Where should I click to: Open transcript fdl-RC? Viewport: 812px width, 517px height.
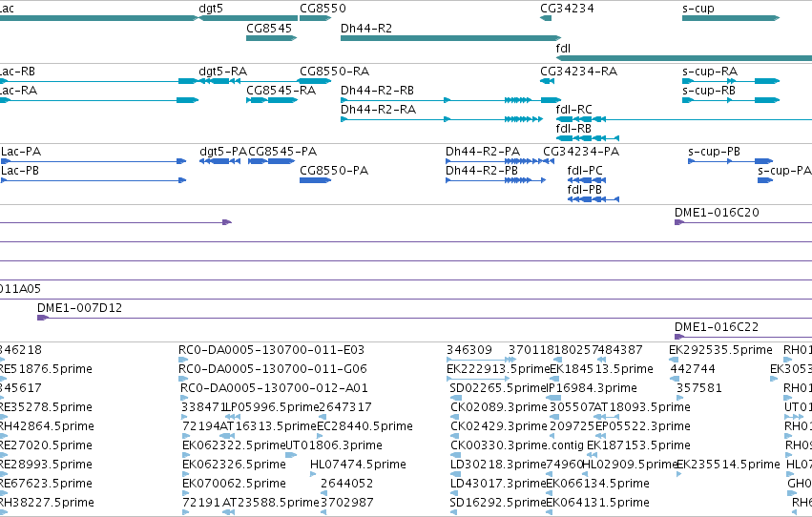point(573,110)
